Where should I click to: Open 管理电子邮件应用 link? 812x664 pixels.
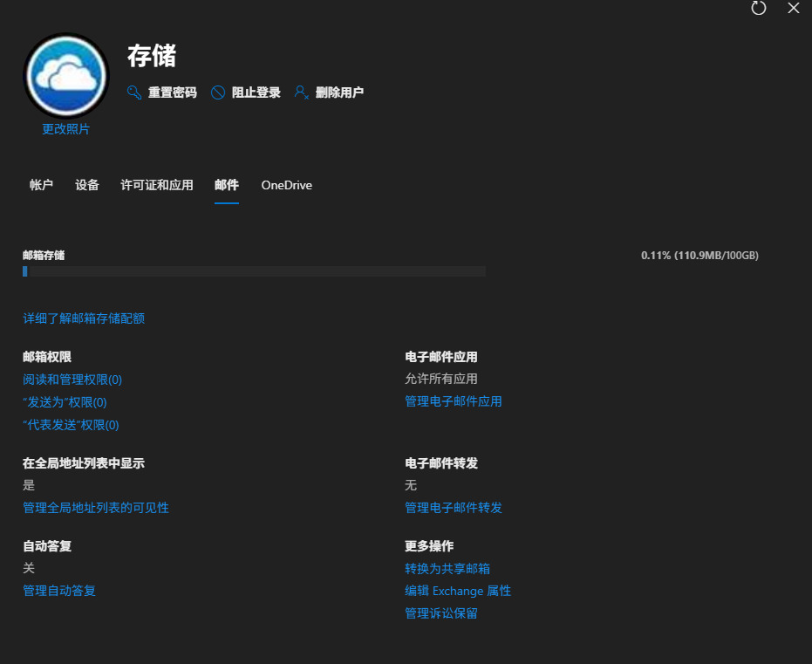point(454,401)
